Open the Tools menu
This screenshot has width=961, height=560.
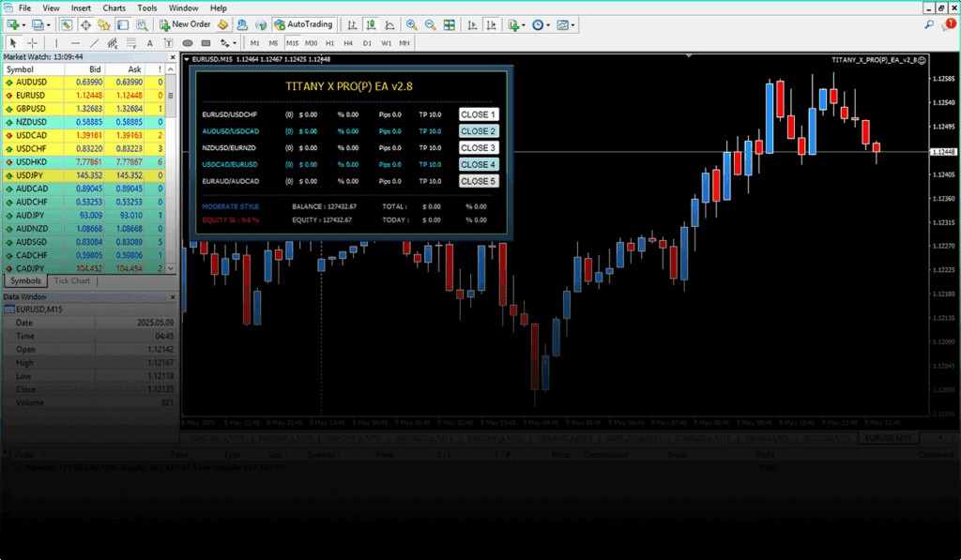pyautogui.click(x=147, y=8)
